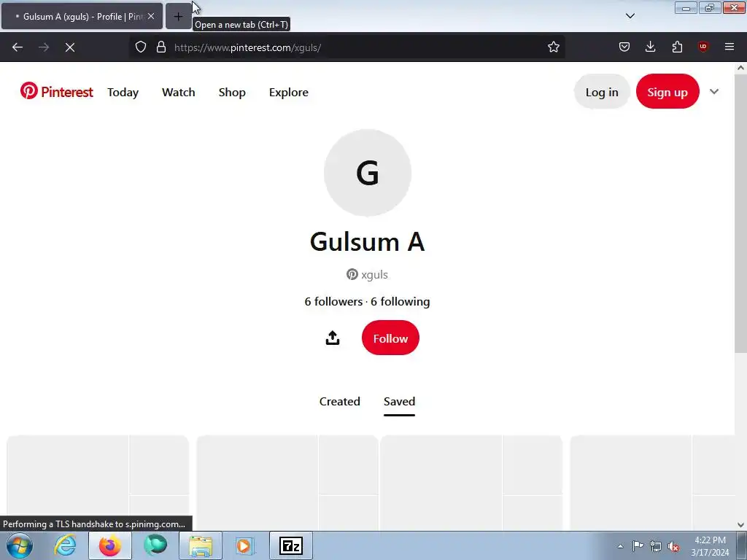747x560 pixels.
Task: Go back with the browser back arrow
Action: 18,47
